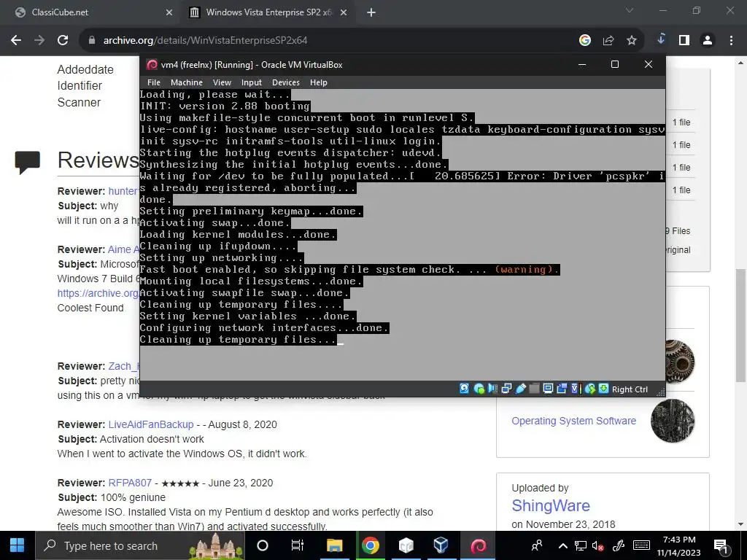Screen dimensions: 747x560
Task: Open reviewer Aime profile link
Action: click(x=123, y=249)
